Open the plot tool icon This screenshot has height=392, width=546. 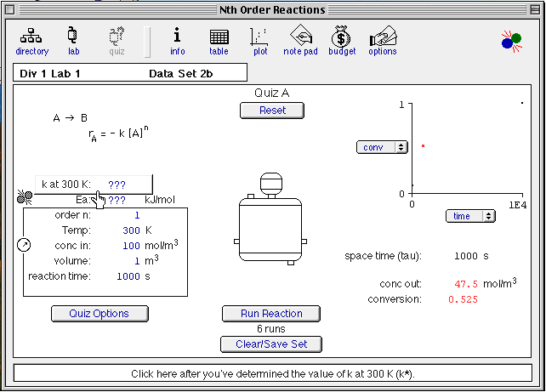259,37
